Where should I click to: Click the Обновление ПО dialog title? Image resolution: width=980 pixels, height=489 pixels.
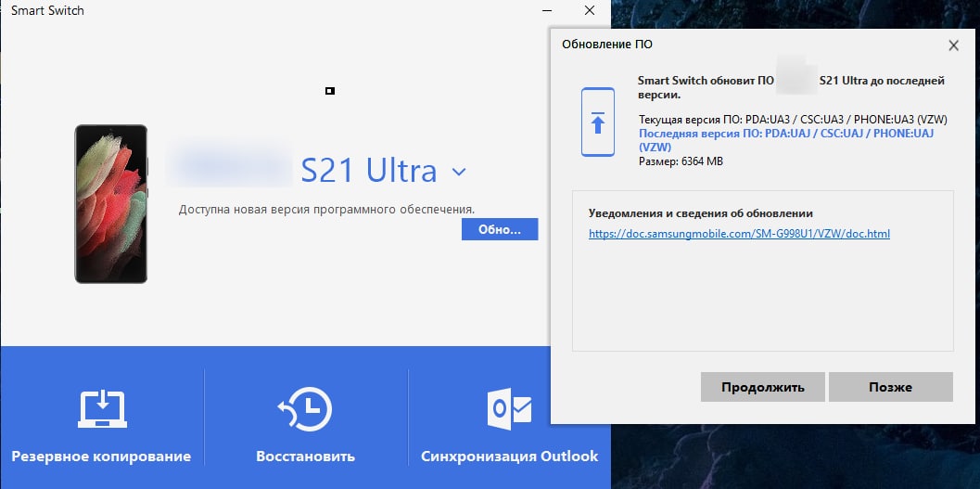click(x=607, y=45)
